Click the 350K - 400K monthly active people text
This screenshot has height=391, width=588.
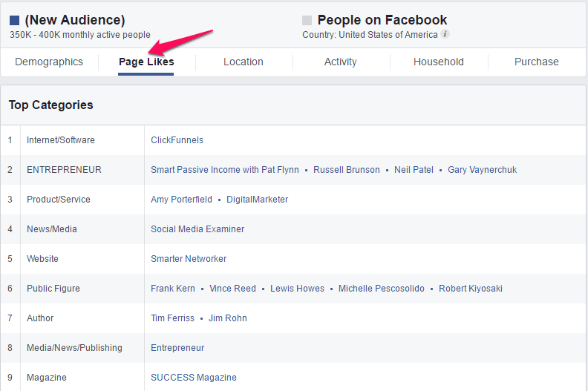pos(80,35)
